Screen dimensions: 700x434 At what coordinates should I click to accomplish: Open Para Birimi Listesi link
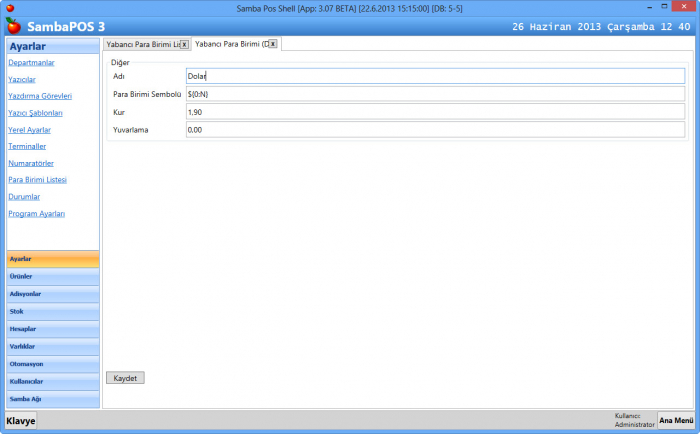[x=37, y=180]
